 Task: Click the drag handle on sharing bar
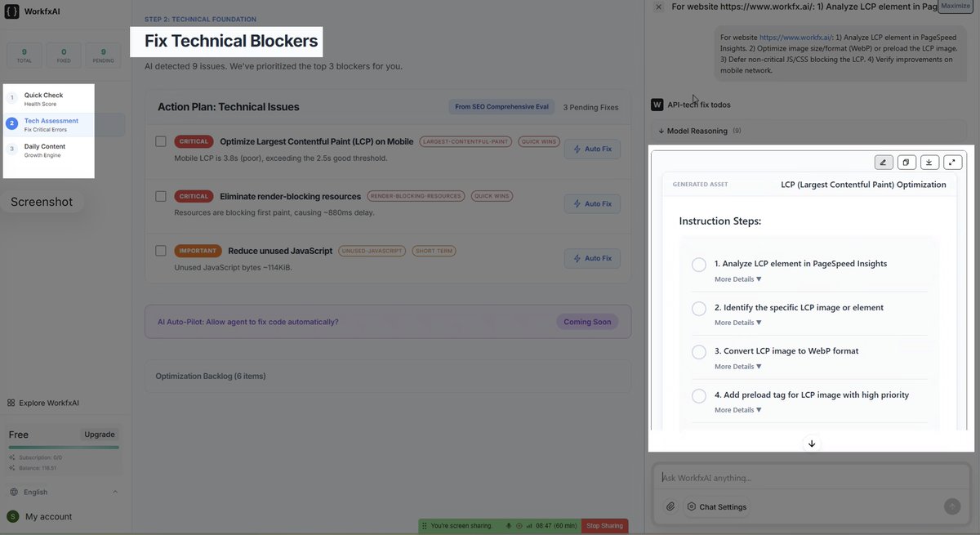[424, 526]
